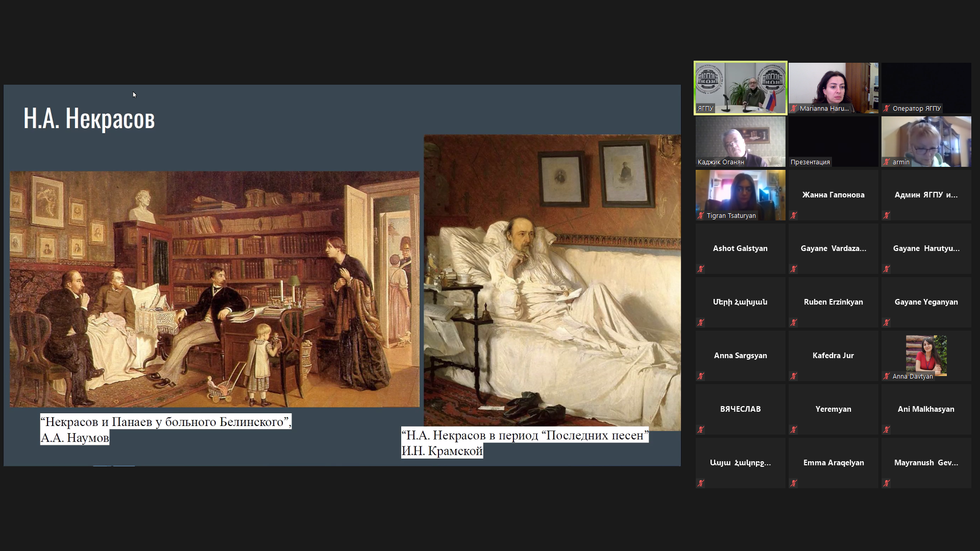Click slide title Н.А. Некрасов
The image size is (980, 551).
coord(89,119)
